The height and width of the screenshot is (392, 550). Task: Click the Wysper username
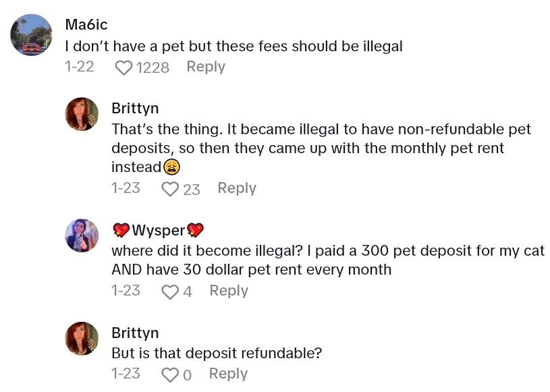tap(158, 230)
